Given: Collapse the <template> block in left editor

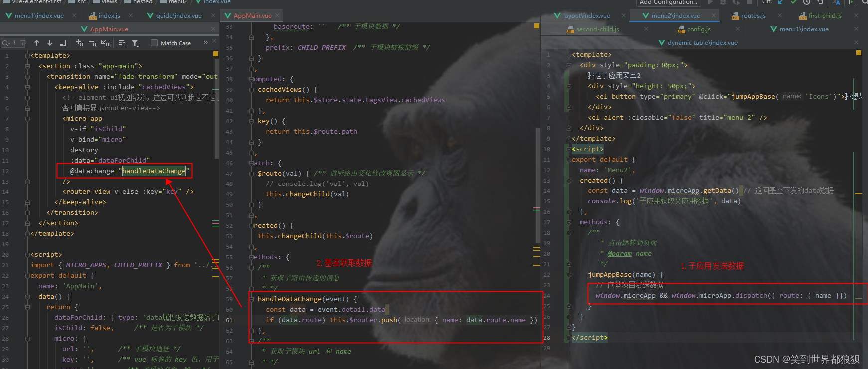Looking at the screenshot, I should click(28, 55).
